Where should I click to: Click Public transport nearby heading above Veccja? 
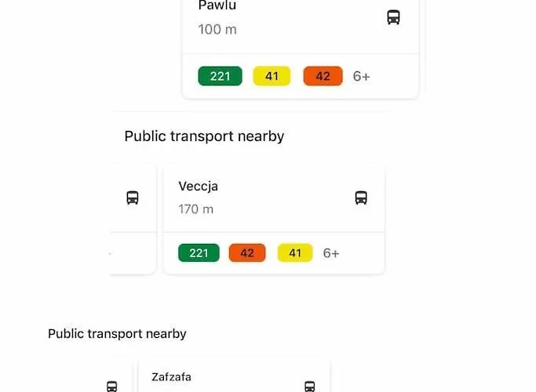point(204,136)
